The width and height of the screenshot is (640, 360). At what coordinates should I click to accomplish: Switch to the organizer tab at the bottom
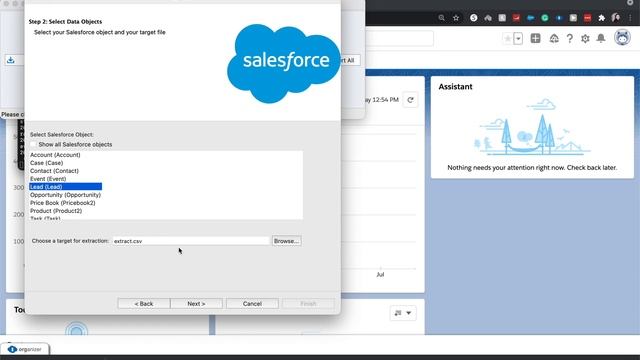click(x=25, y=349)
